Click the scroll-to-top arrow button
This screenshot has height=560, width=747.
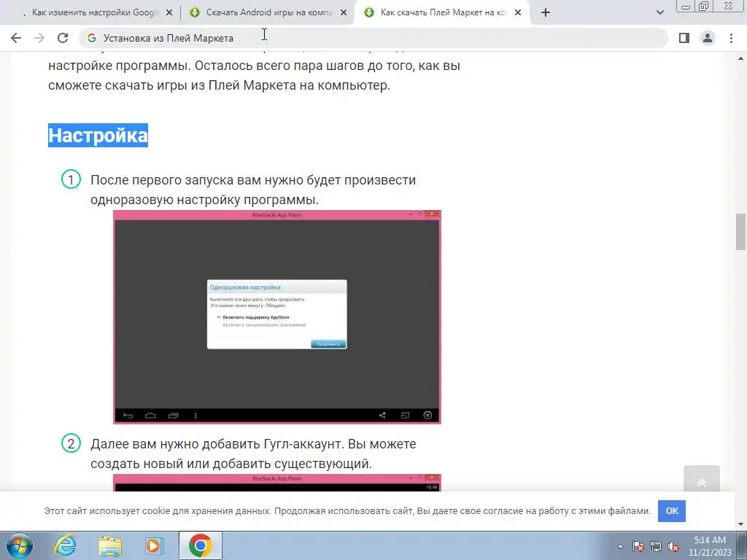[x=701, y=479]
